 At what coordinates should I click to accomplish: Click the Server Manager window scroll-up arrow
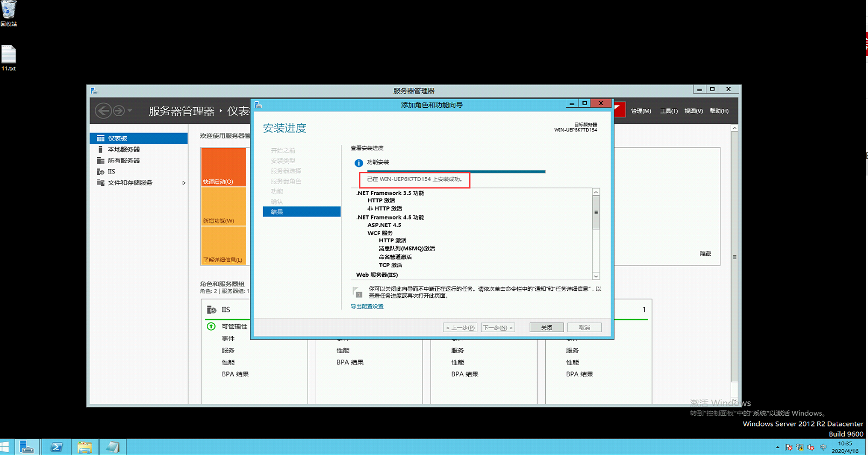pos(734,129)
